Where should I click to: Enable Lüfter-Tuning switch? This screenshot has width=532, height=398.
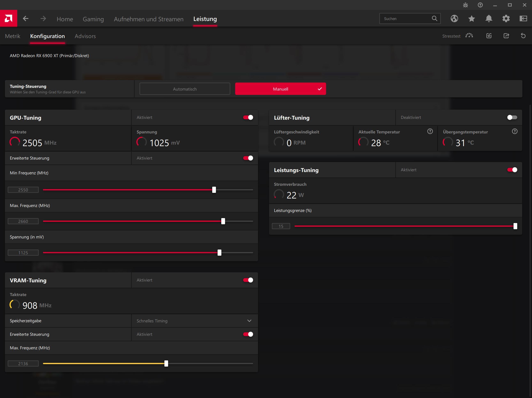point(512,117)
